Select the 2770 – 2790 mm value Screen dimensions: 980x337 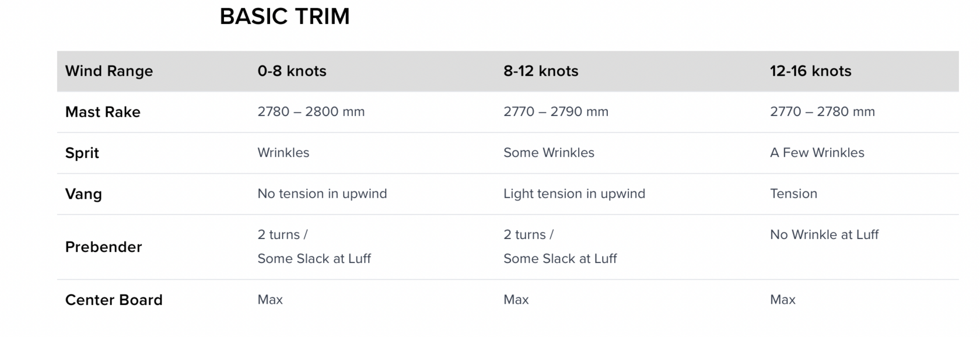(555, 112)
